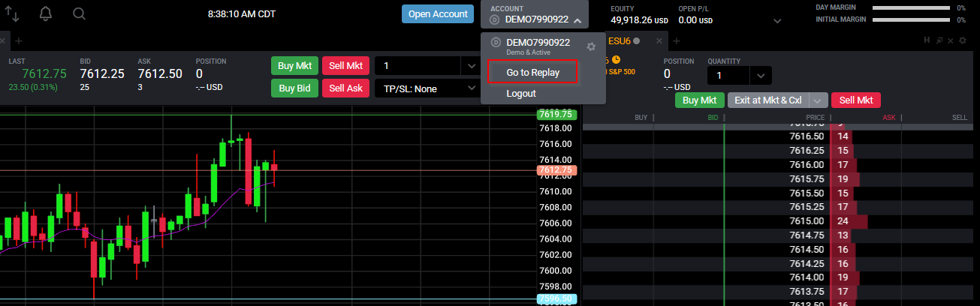The width and height of the screenshot is (980, 306).
Task: Click the 7612.75 current price marker
Action: (556, 170)
